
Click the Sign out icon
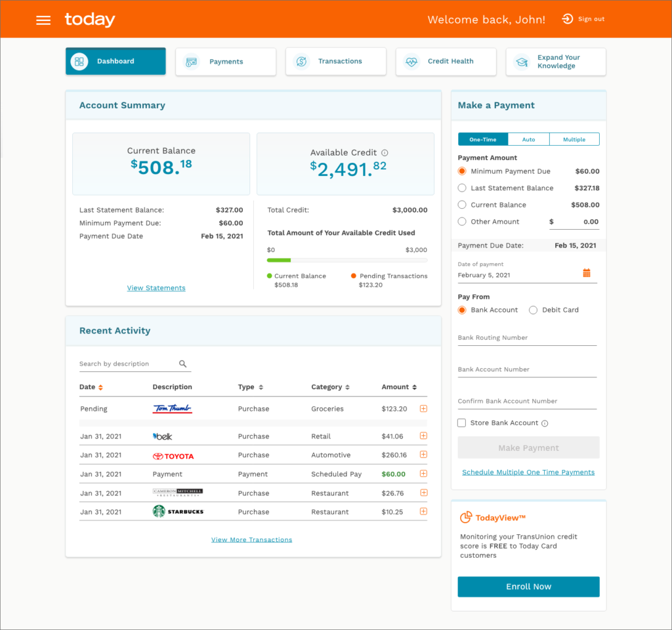pyautogui.click(x=568, y=19)
